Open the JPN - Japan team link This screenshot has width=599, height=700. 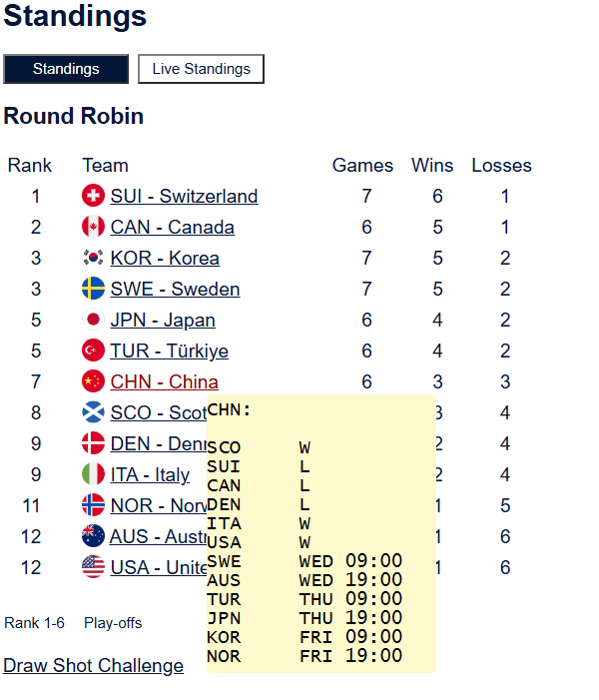163,320
